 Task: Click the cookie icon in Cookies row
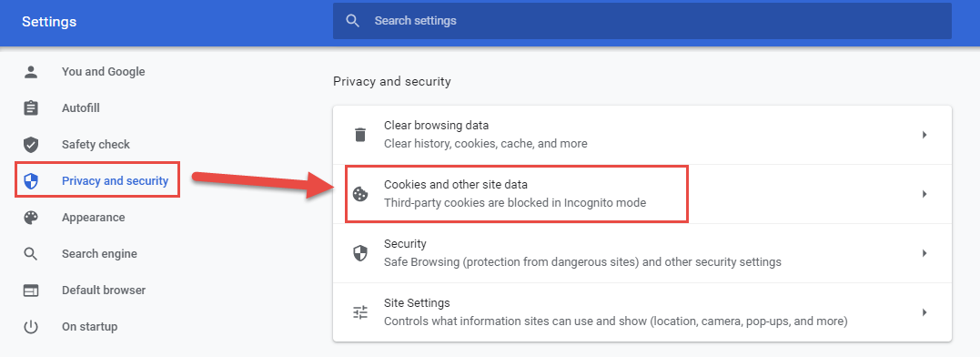360,194
